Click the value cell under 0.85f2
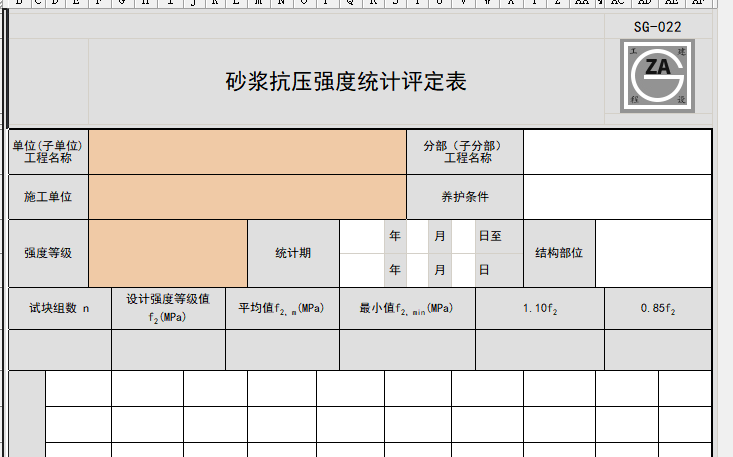733x457 pixels. click(x=658, y=350)
